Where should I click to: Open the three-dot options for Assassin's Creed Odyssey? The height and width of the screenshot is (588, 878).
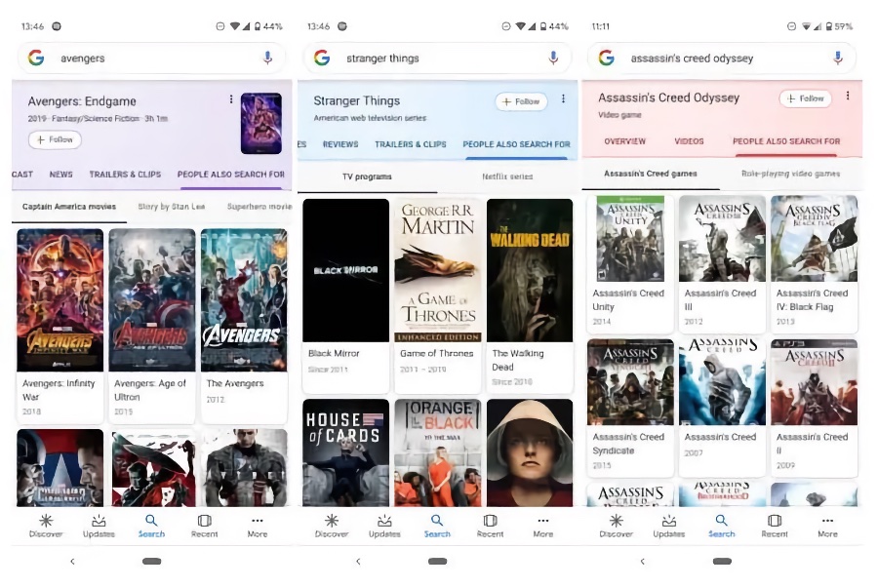coord(848,96)
